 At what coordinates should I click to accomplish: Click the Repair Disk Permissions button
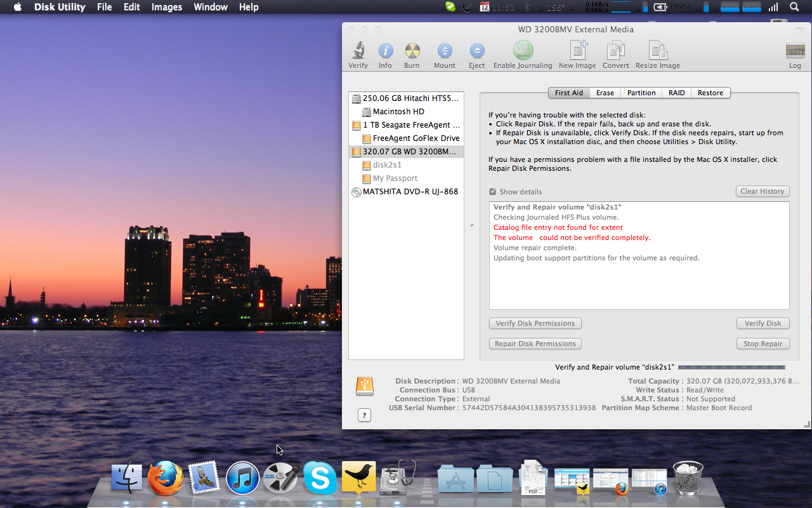[535, 344]
